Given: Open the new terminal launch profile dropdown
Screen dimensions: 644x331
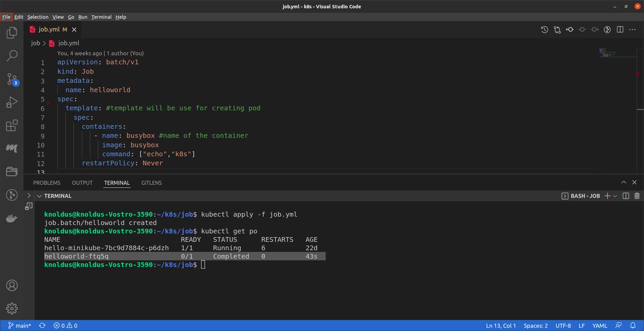Looking at the screenshot, I should pyautogui.click(x=615, y=196).
